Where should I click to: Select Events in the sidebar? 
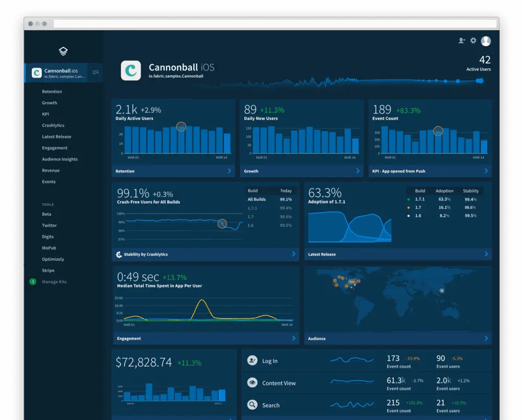tap(49, 182)
